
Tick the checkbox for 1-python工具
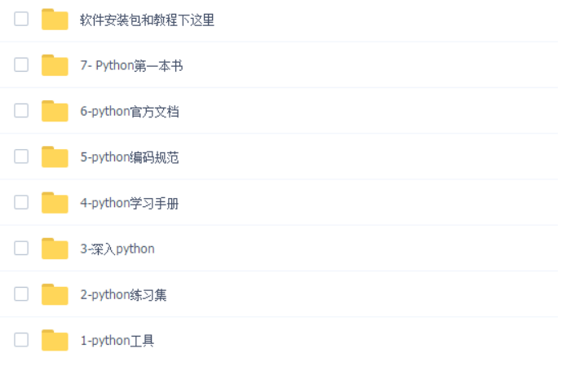point(21,340)
